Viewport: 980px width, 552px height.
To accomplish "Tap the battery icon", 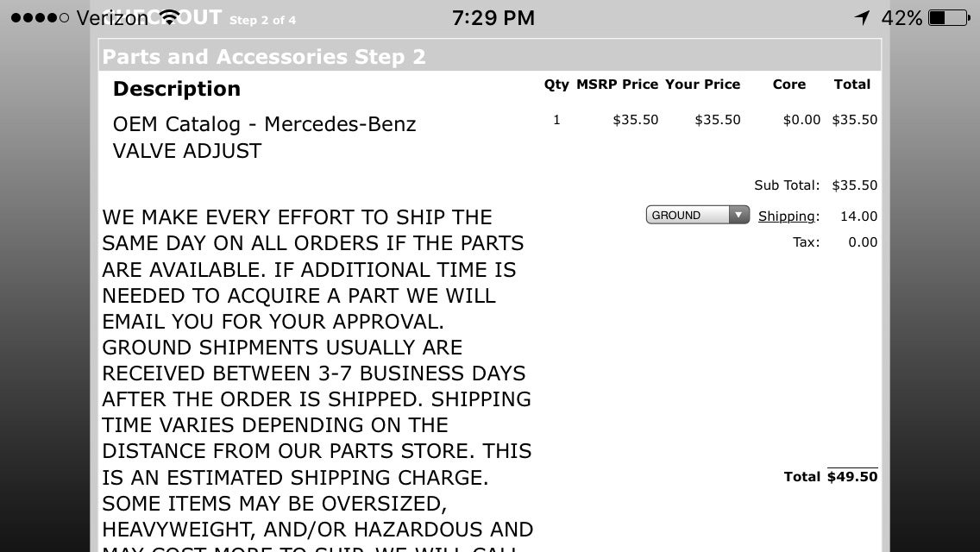I will click(x=946, y=16).
